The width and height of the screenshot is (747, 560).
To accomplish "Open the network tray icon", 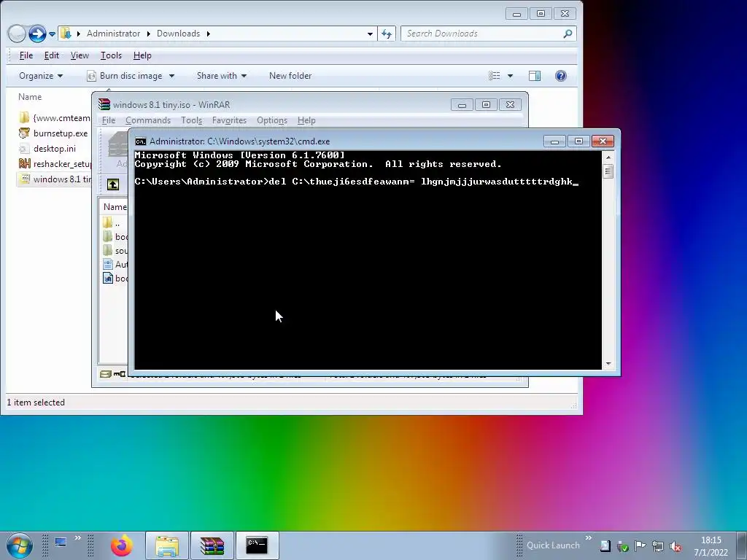I will (x=658, y=546).
